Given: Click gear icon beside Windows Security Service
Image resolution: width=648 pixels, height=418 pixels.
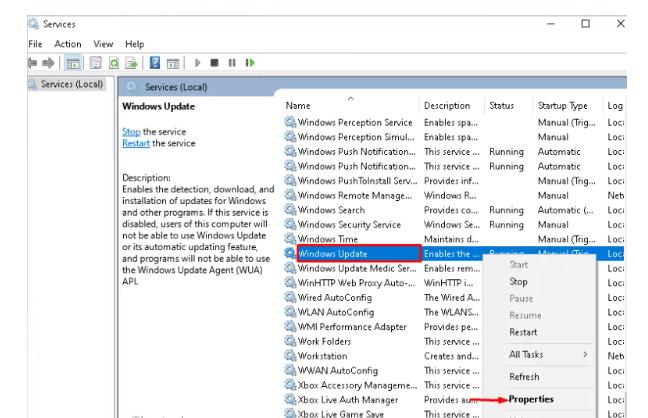Looking at the screenshot, I should pos(290,224).
